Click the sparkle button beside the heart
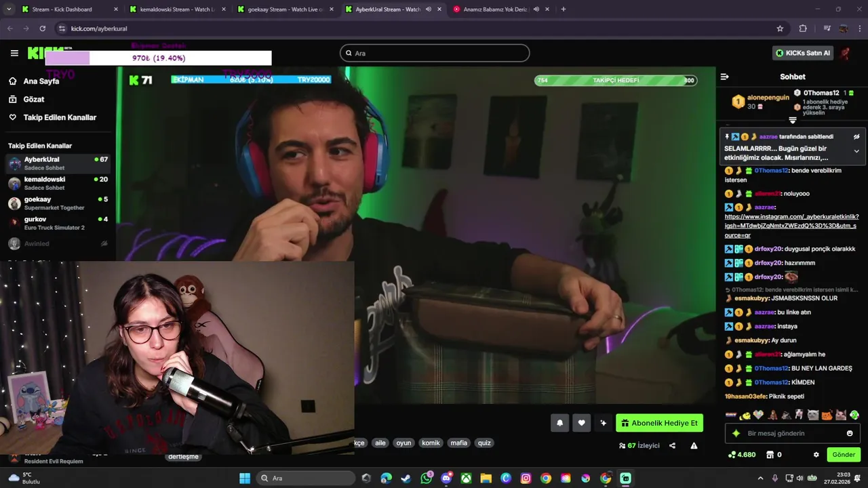The height and width of the screenshot is (488, 868). 603,423
